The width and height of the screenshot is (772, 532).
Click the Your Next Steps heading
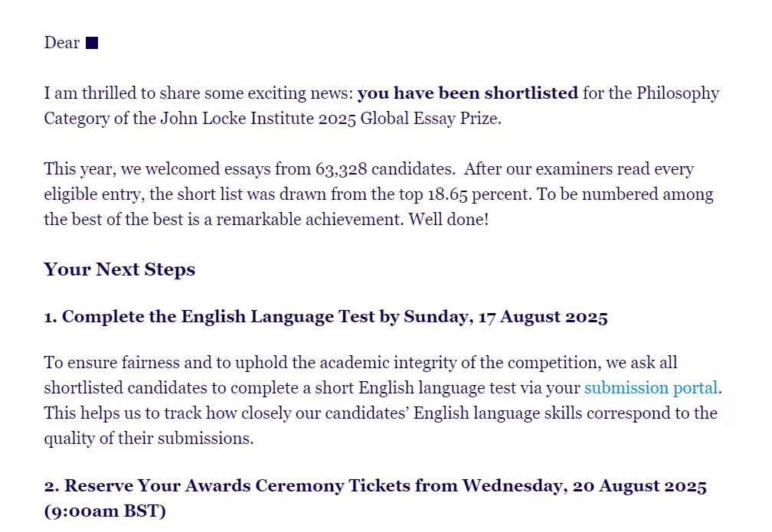tap(119, 269)
